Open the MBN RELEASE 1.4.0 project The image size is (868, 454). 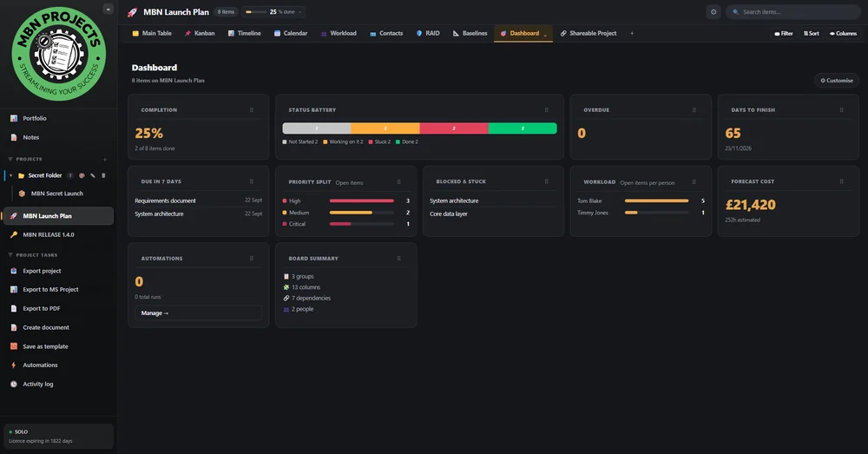[x=48, y=234]
